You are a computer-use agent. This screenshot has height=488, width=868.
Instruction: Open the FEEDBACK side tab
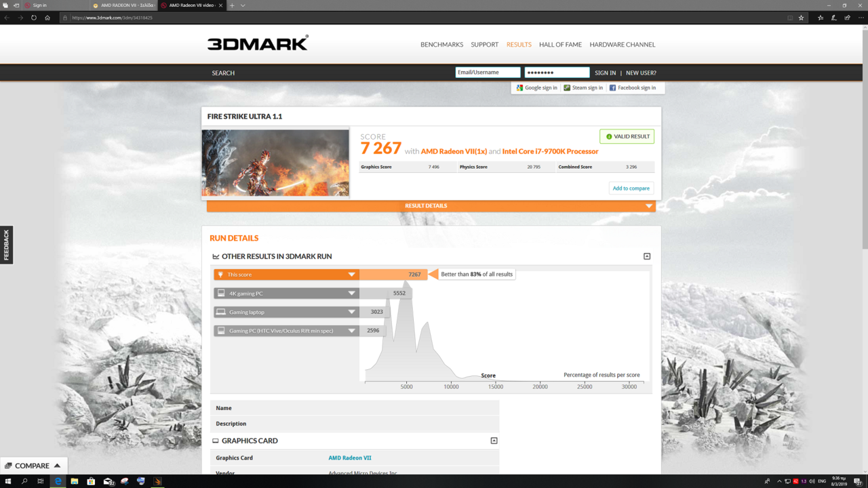pos(6,245)
